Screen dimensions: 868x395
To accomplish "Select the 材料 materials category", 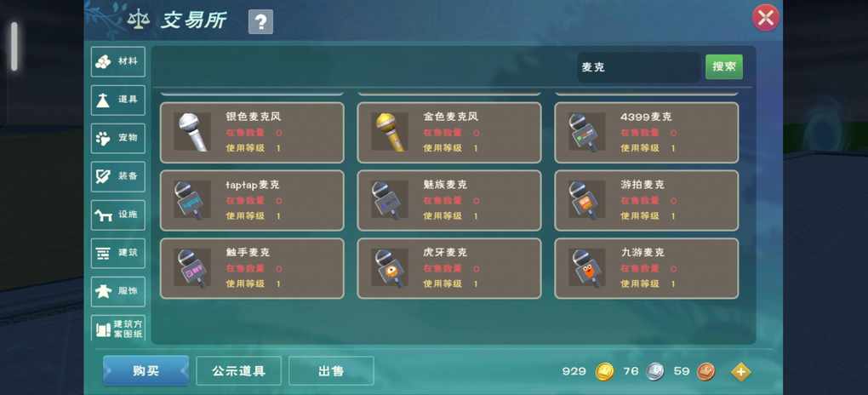I will (x=118, y=61).
